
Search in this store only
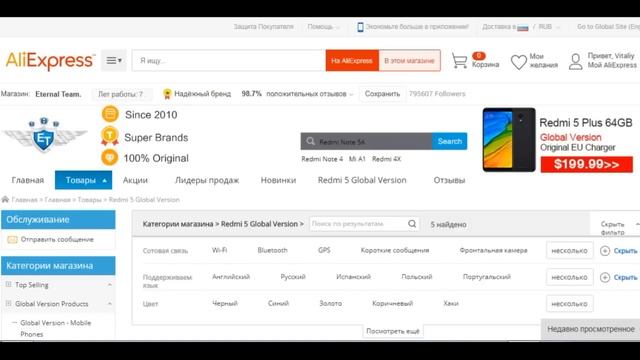click(x=409, y=60)
